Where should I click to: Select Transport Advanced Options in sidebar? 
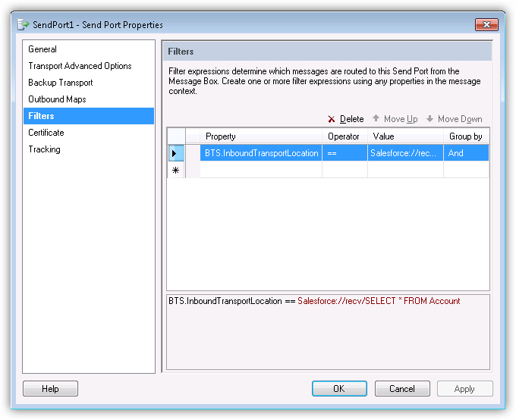(x=80, y=66)
